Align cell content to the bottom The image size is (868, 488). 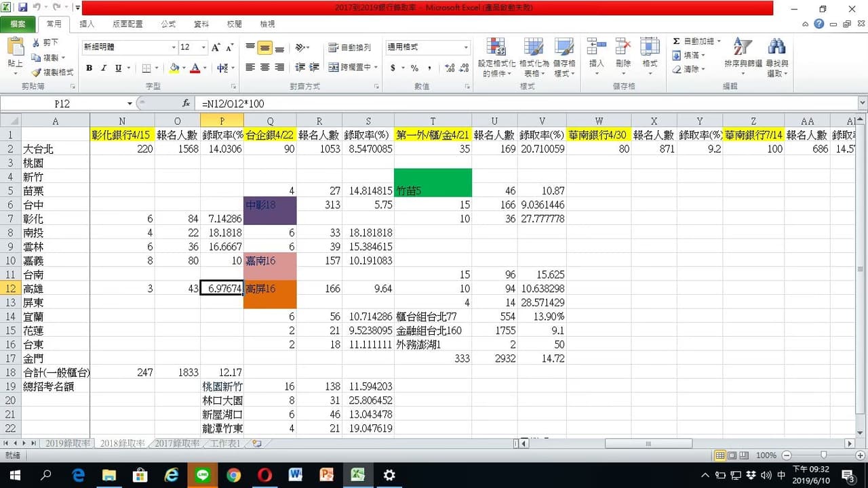pos(279,47)
